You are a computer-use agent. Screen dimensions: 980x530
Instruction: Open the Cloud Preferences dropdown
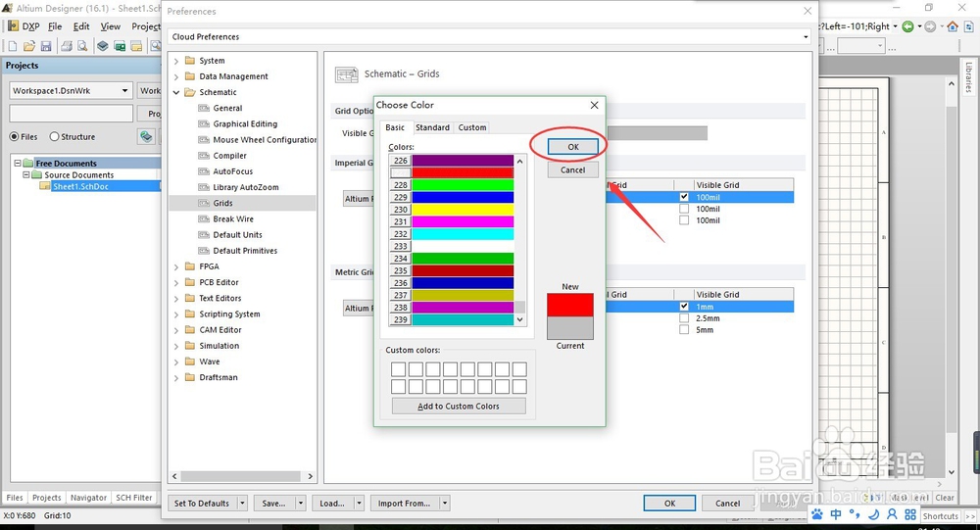(x=806, y=37)
